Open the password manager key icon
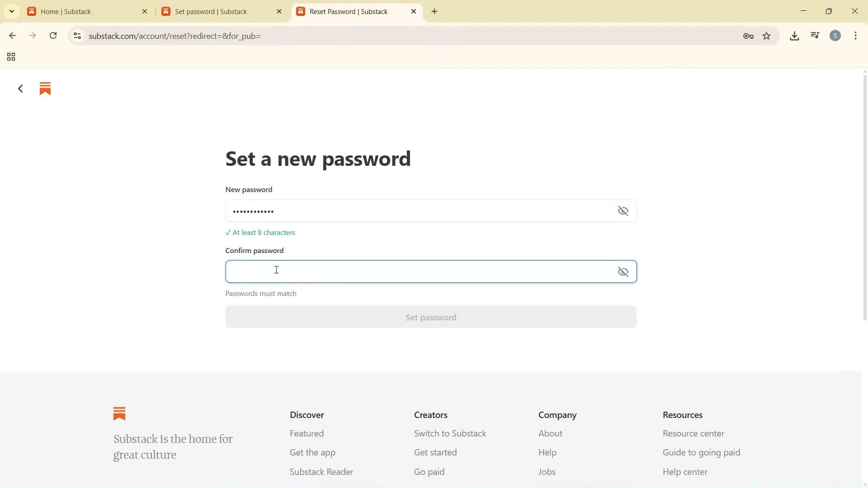 point(748,36)
